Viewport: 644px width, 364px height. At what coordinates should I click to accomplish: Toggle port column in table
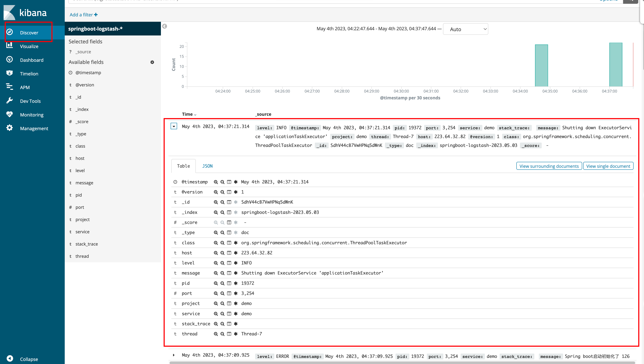coord(229,293)
